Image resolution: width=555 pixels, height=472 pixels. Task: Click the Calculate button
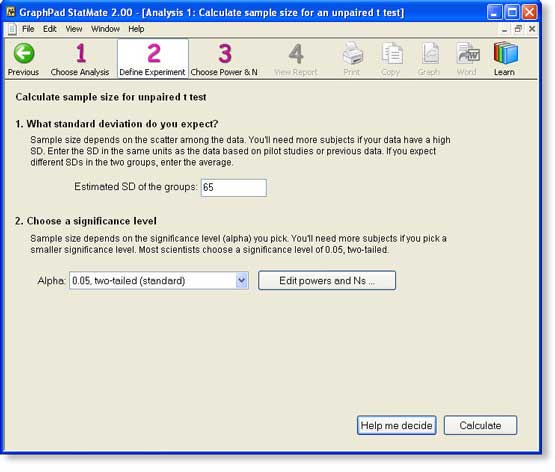[480, 425]
